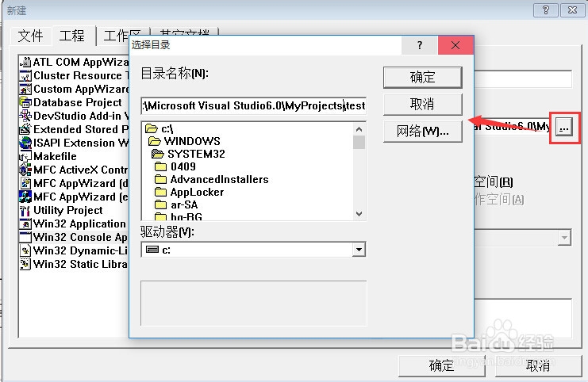Click Database Project text in list
Image resolution: width=588 pixels, height=382 pixels.
pos(78,102)
